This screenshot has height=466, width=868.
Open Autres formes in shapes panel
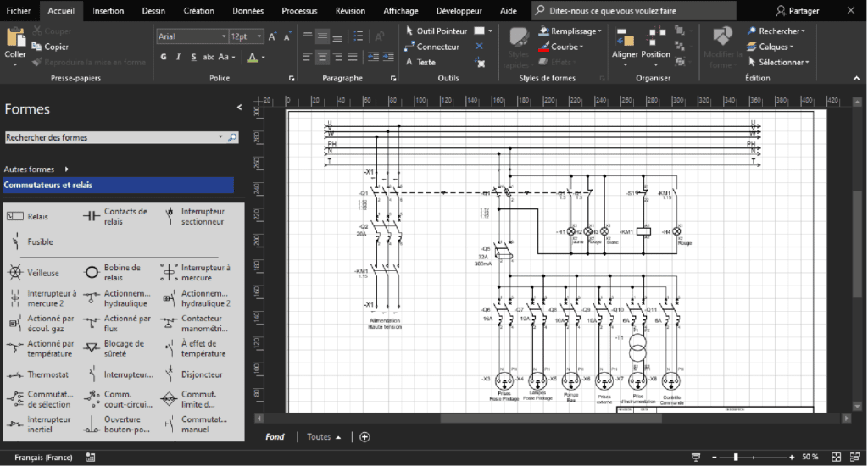click(x=36, y=169)
